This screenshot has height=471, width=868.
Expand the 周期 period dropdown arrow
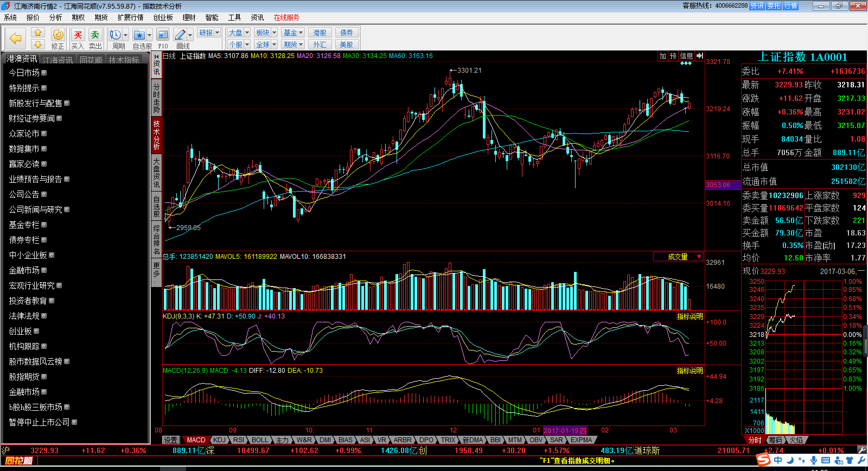tap(126, 35)
